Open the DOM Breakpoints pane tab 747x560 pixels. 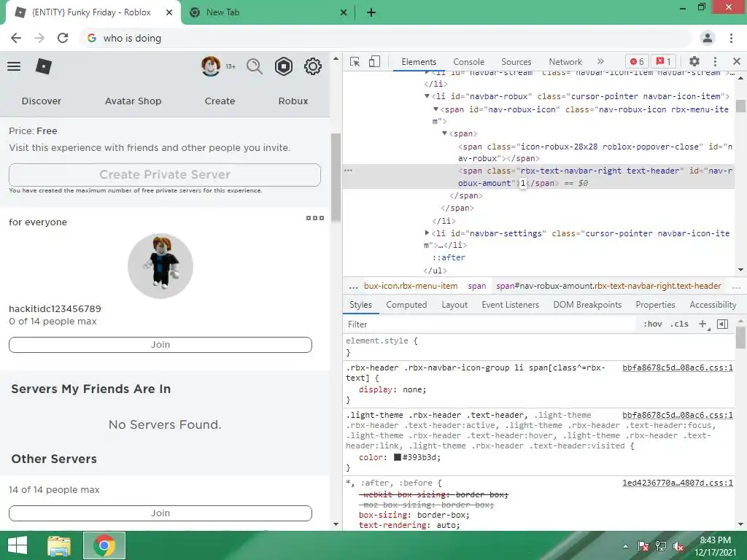pos(587,305)
